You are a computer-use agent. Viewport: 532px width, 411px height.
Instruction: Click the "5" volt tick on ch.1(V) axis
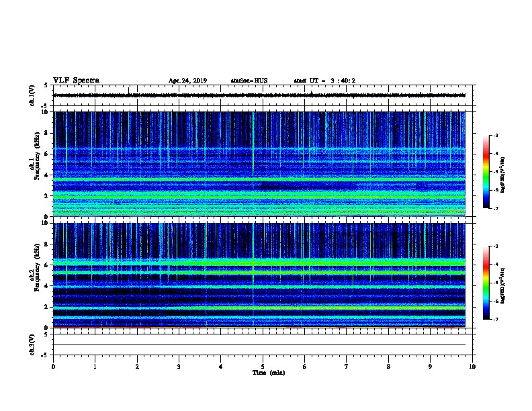46,85
